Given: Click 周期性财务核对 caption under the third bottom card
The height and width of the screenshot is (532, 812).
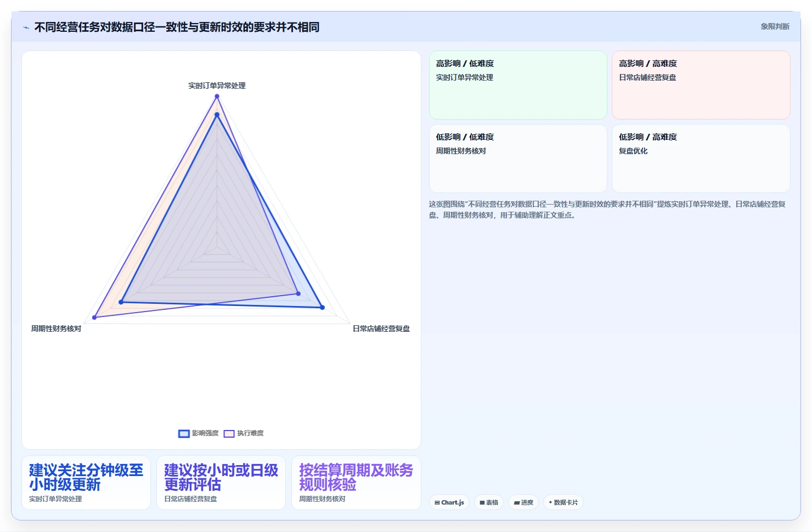Looking at the screenshot, I should 322,499.
